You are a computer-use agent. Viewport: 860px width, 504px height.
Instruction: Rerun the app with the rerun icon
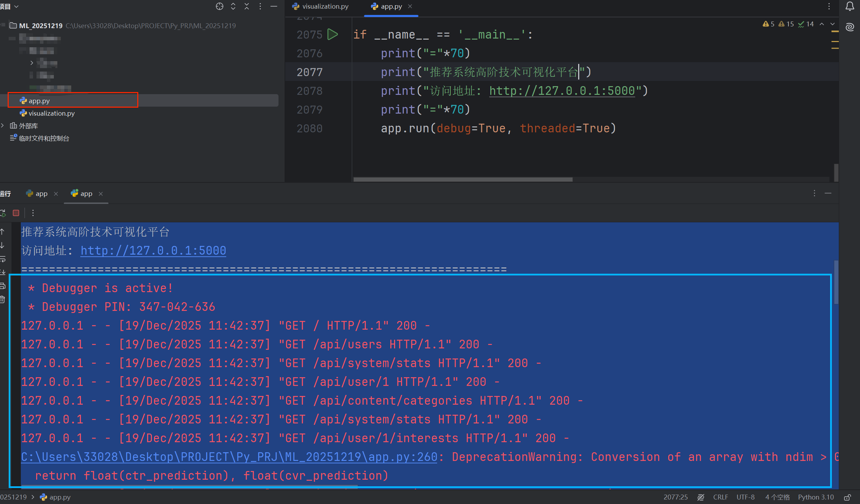tap(3, 213)
